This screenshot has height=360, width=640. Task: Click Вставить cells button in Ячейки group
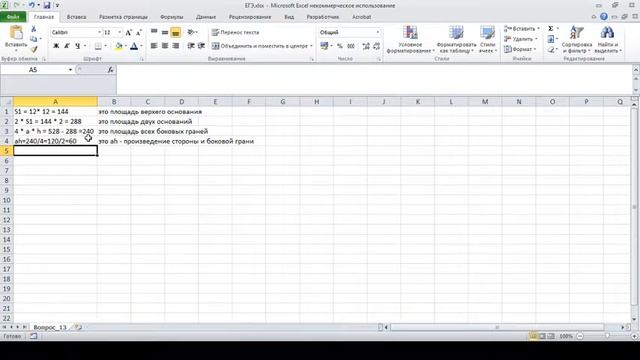coord(521,29)
